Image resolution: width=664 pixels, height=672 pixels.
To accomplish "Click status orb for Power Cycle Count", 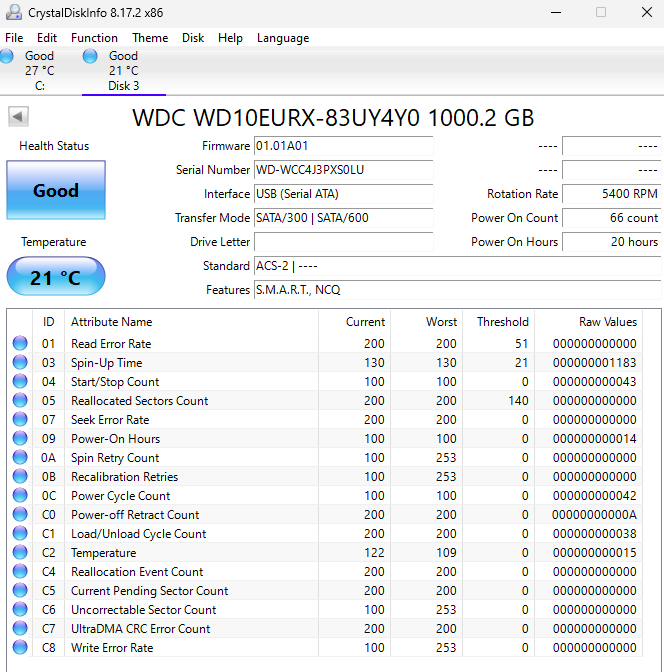I will coord(20,495).
